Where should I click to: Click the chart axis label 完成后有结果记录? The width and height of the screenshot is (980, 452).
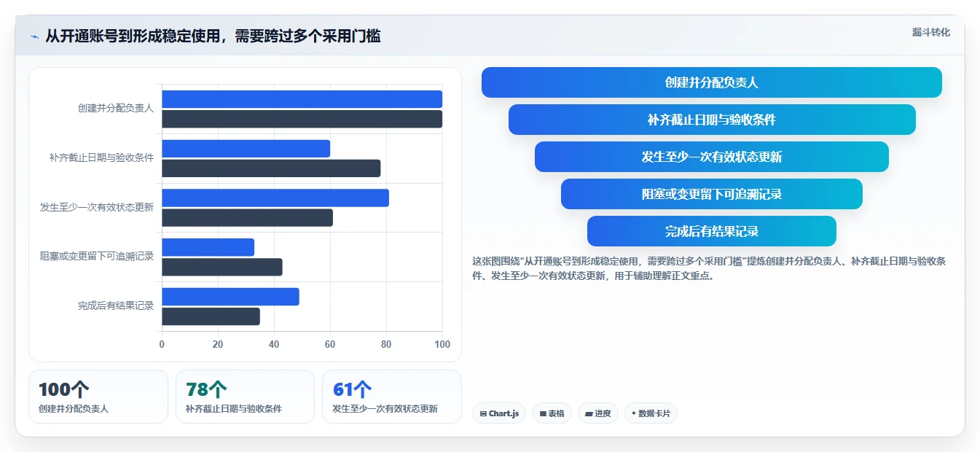(116, 305)
